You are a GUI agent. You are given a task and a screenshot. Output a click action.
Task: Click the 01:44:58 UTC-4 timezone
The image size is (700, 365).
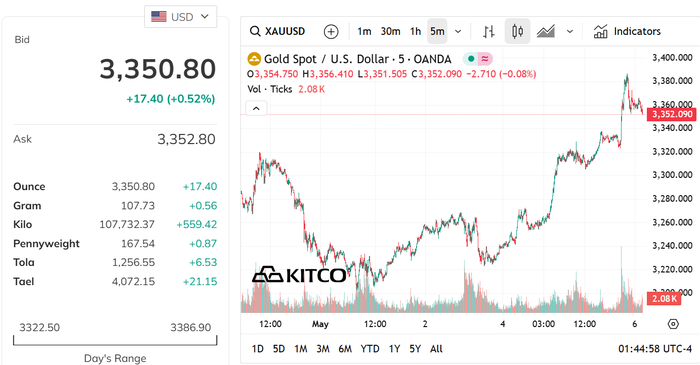[655, 348]
